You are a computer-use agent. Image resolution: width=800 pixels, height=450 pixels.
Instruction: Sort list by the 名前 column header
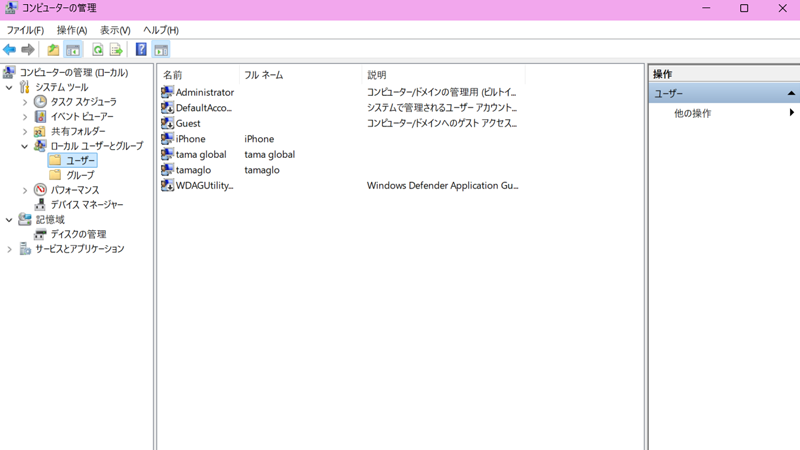173,75
